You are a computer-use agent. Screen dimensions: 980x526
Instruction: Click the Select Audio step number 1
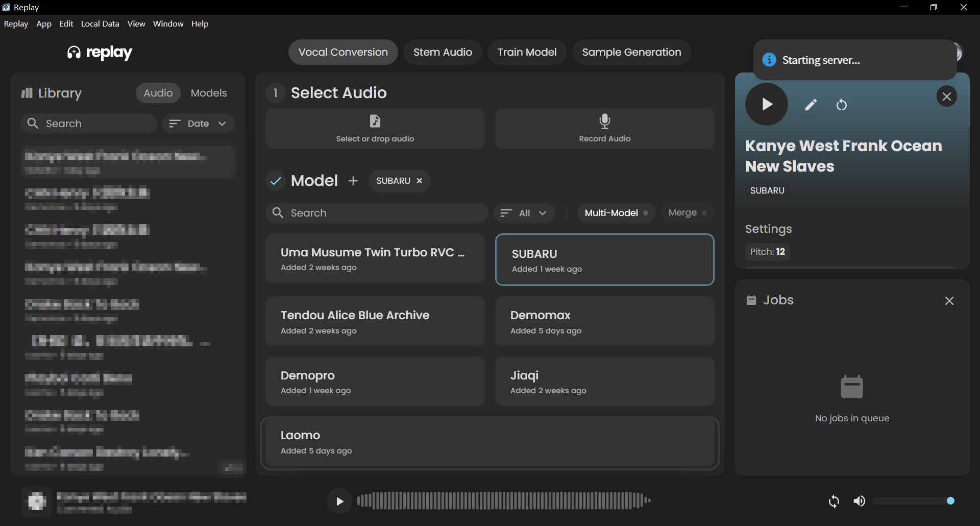coord(276,92)
